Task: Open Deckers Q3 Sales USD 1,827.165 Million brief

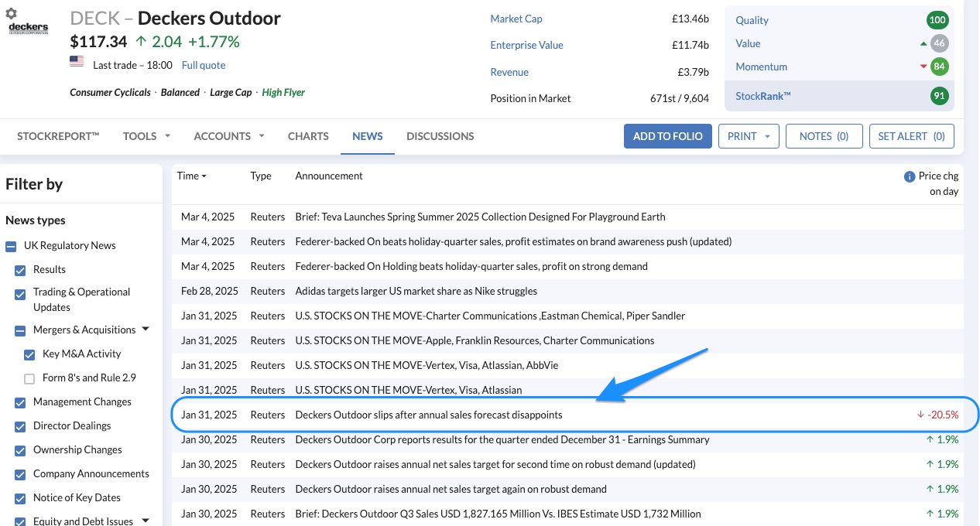Action: click(498, 514)
